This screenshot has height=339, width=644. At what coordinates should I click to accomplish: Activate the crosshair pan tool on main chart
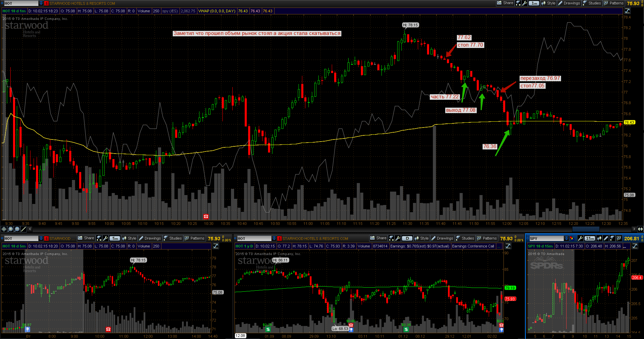4,229
